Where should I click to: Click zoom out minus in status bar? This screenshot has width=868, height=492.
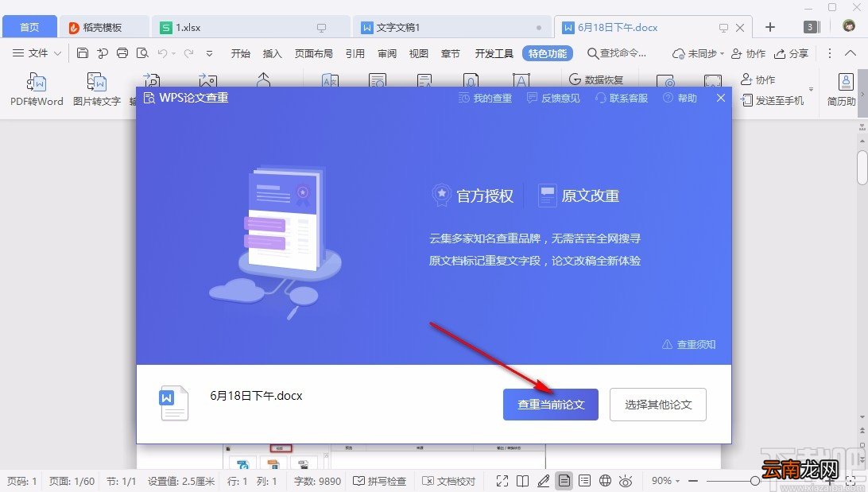[x=692, y=481]
